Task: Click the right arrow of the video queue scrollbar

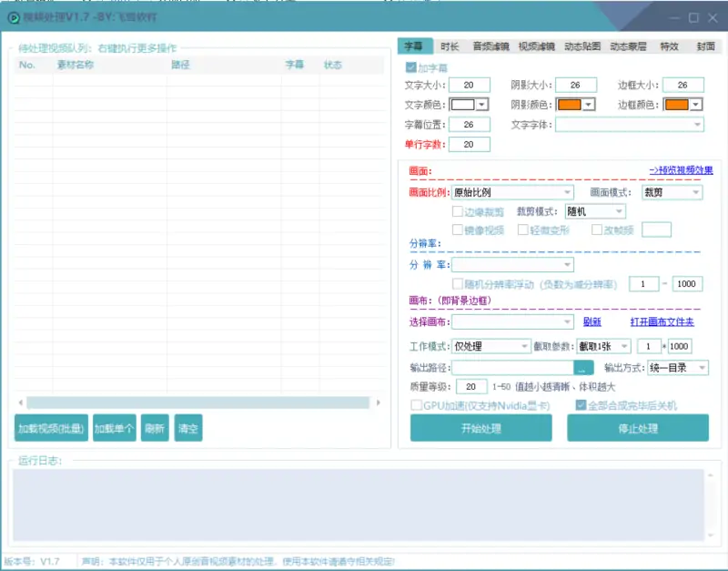Action: click(x=378, y=403)
